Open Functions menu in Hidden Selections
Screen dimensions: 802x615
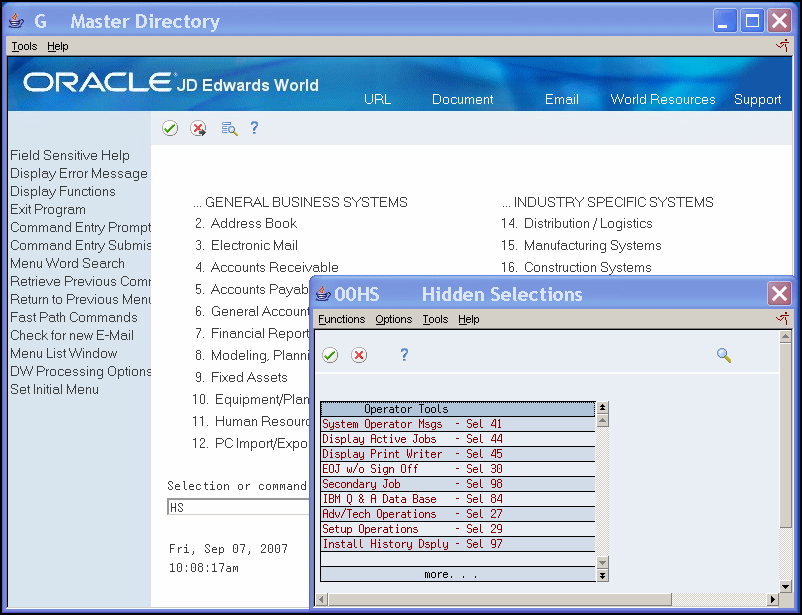click(341, 319)
